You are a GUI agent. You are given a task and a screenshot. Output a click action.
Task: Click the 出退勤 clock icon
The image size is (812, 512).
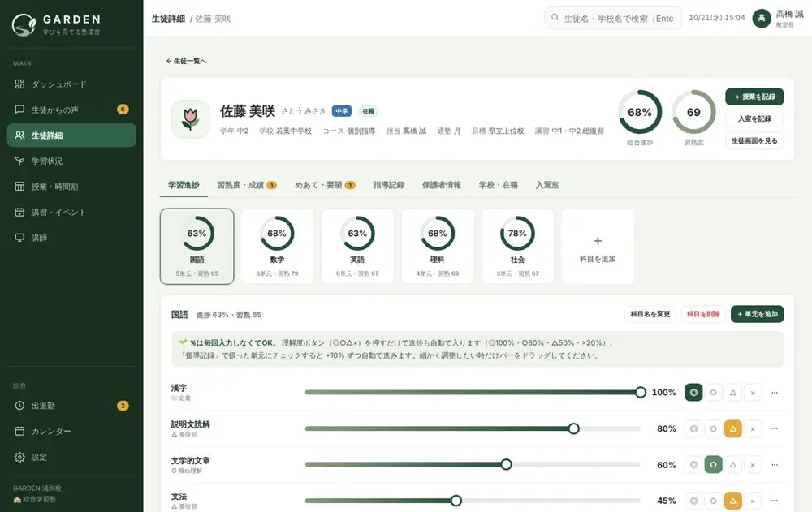[19, 406]
